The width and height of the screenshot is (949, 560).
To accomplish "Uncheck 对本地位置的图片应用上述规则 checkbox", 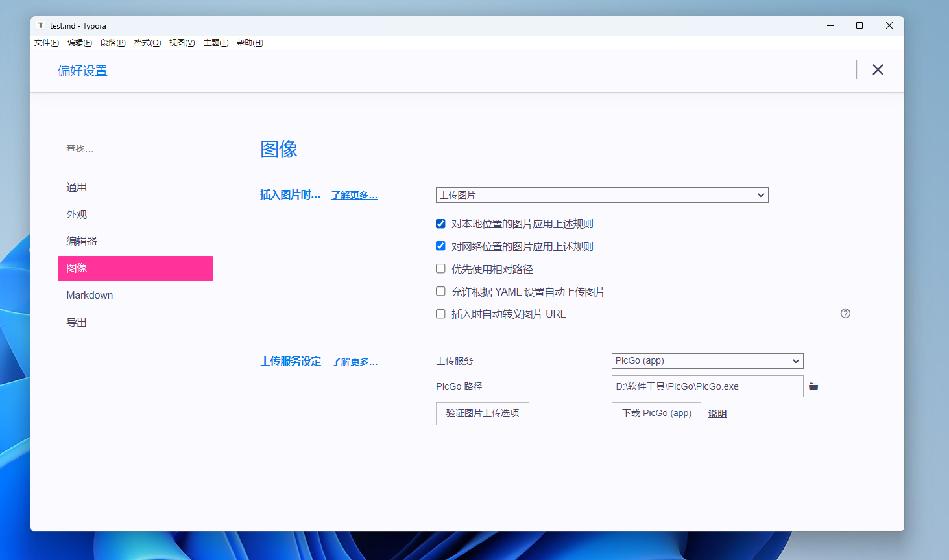I will point(440,224).
